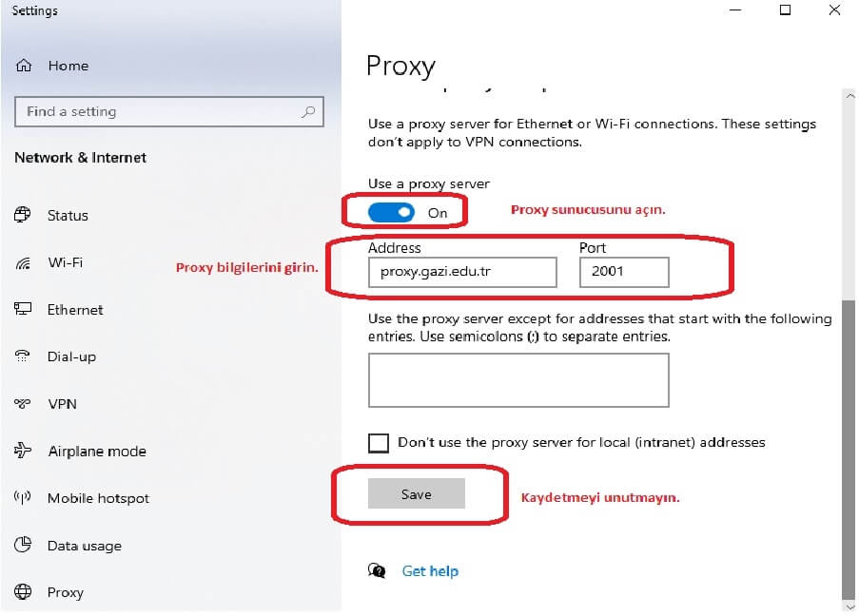Click the Get help question-mark icon
Viewport: 859px width, 616px height.
[x=378, y=570]
